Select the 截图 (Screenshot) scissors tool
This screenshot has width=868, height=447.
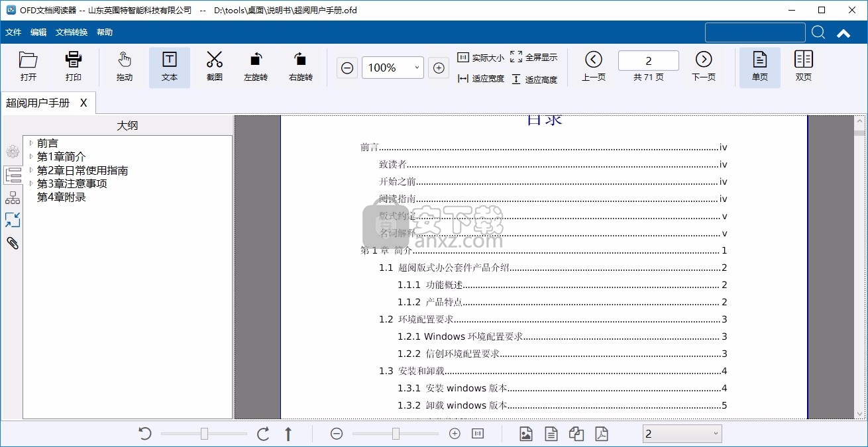[215, 67]
